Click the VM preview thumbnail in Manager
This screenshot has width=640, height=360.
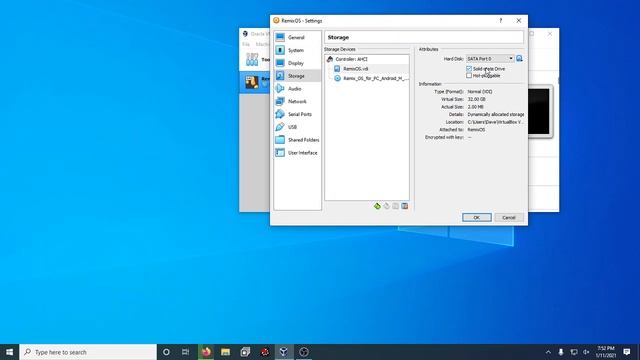(x=539, y=111)
